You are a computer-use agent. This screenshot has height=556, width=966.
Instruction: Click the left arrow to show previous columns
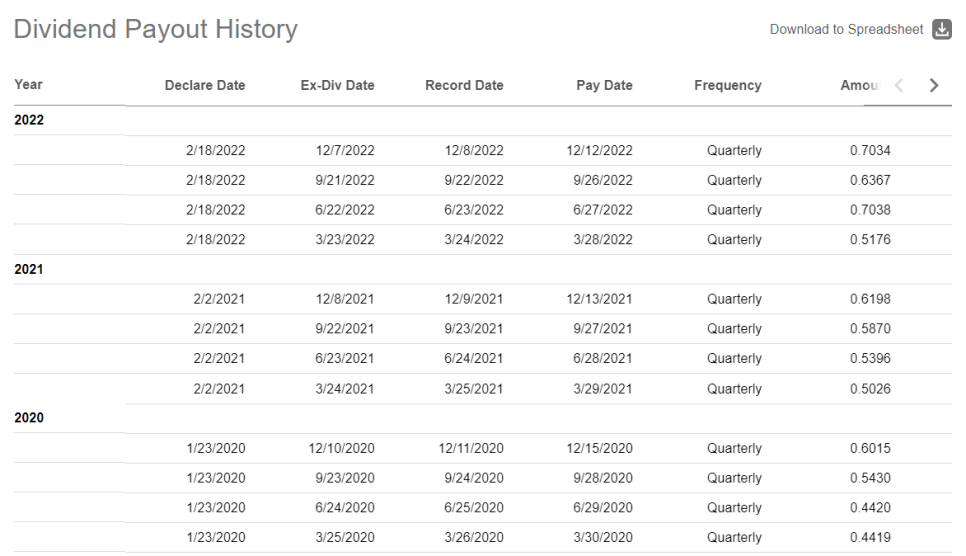coord(899,85)
